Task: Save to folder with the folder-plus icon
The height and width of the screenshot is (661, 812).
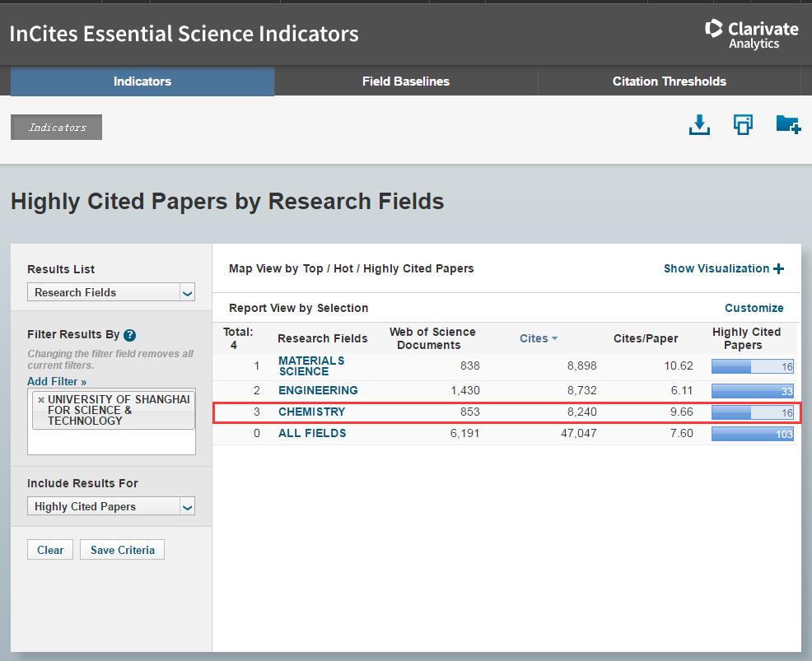Action: point(788,124)
